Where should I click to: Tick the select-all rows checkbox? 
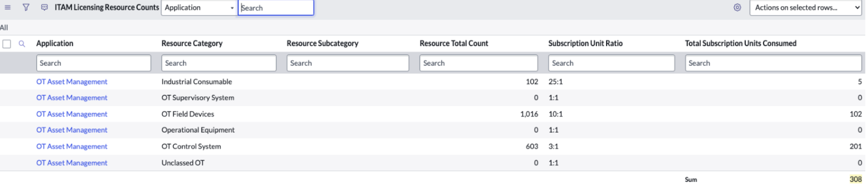pyautogui.click(x=6, y=44)
